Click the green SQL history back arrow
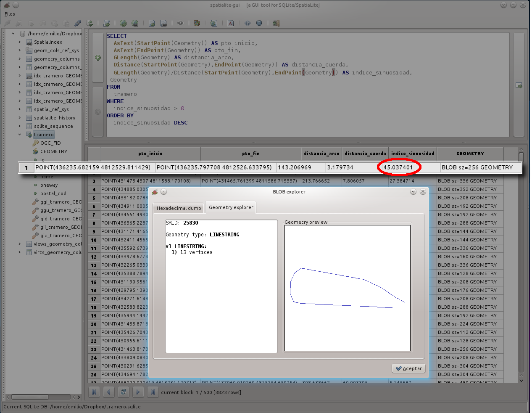 tap(98, 58)
